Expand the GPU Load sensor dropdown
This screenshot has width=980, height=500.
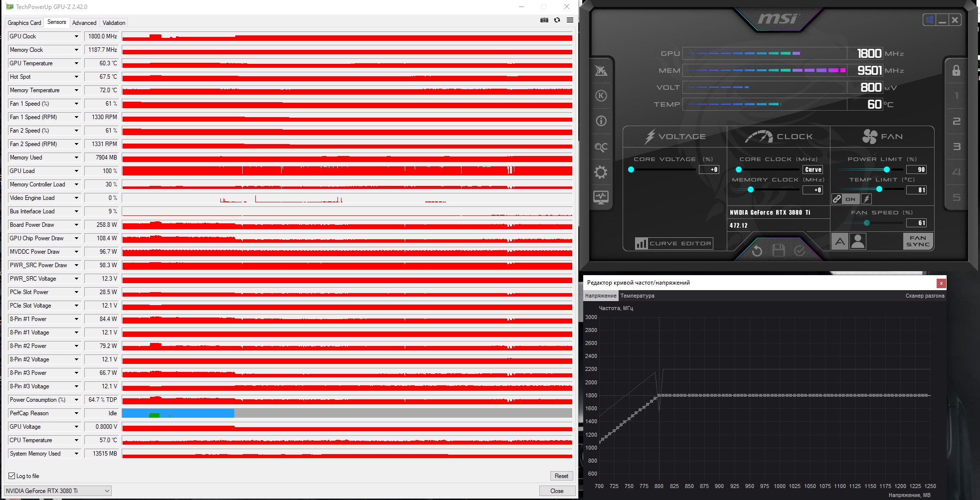(76, 171)
